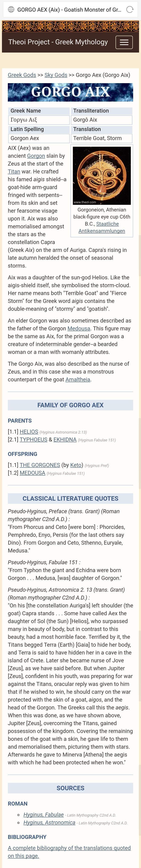This screenshot has width=141, height=868.
Task: Open the Gorgoneion eye cup image
Action: point(102,175)
